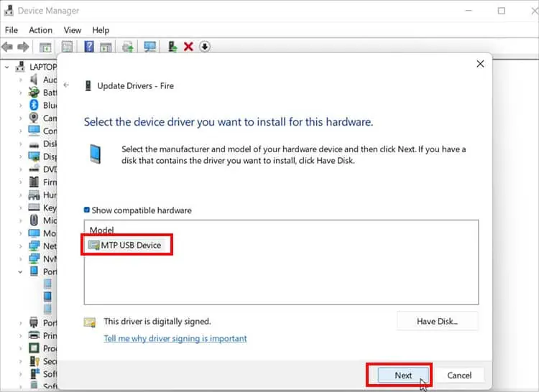Select MTP USB Device in Model list
This screenshot has height=392, width=539.
click(125, 245)
